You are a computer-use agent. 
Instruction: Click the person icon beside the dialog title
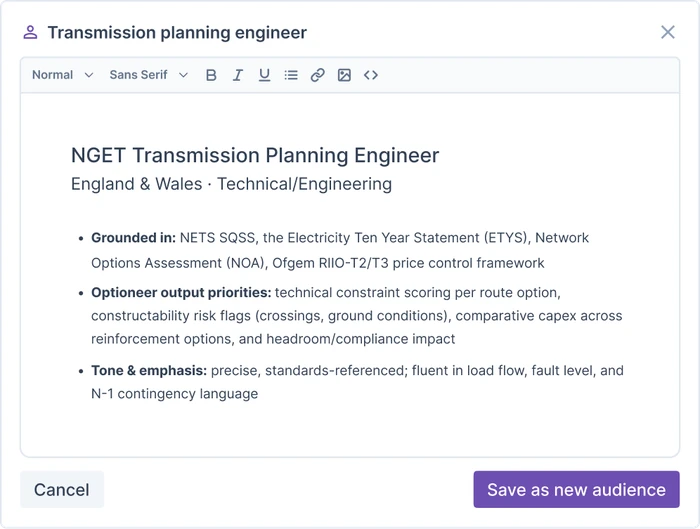click(x=30, y=32)
